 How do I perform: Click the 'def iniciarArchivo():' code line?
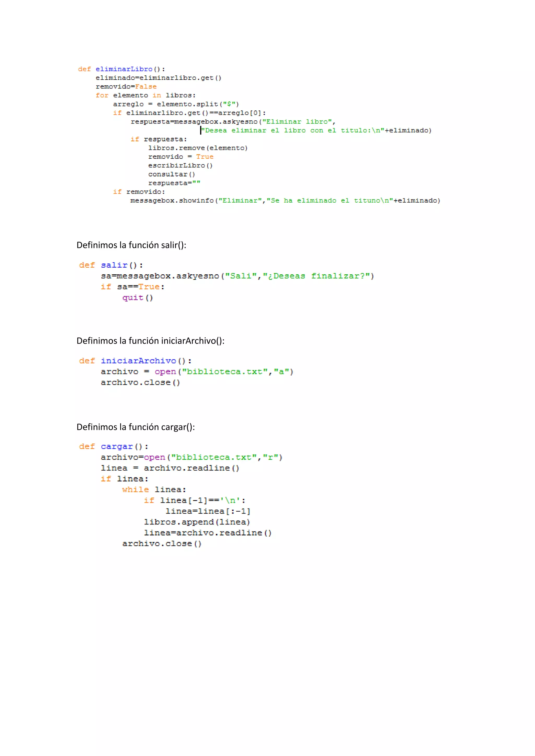tap(135, 361)
